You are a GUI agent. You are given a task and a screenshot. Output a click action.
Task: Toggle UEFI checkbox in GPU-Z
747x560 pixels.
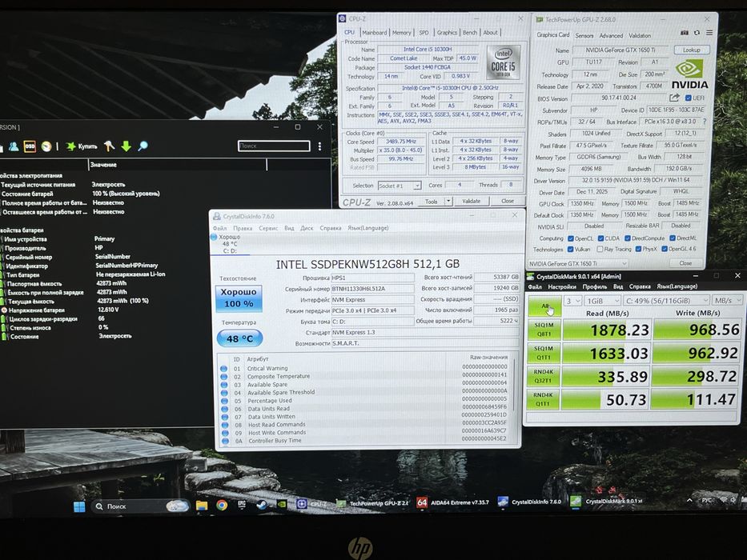click(x=688, y=98)
